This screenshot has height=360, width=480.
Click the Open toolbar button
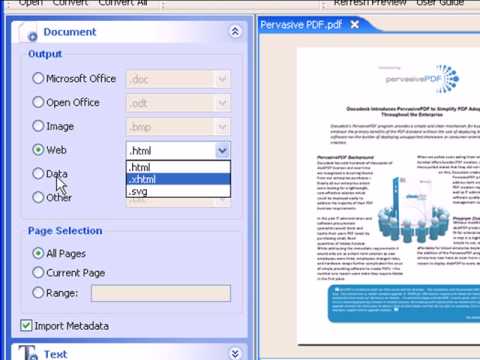coord(31,3)
